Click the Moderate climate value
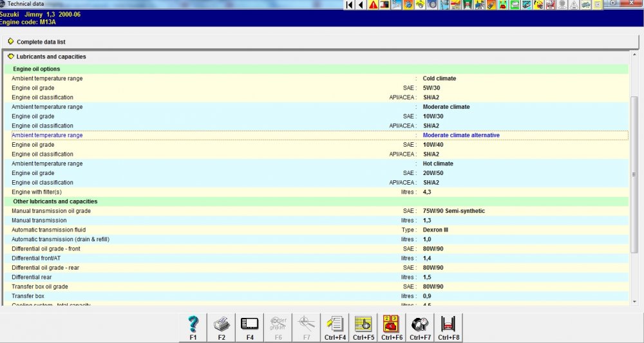The width and height of the screenshot is (644, 343). (x=446, y=107)
